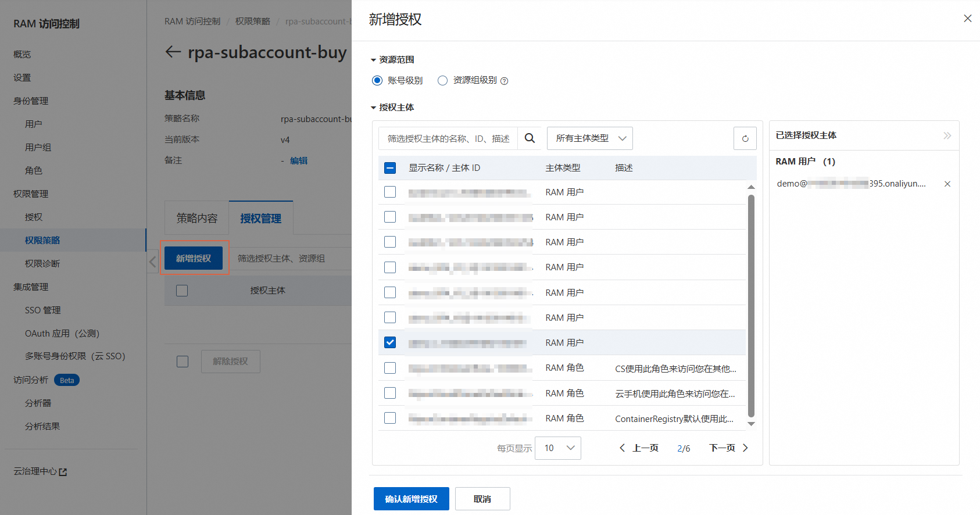Open 权限诊断 in the sidebar
This screenshot has width=980, height=515.
tap(42, 263)
